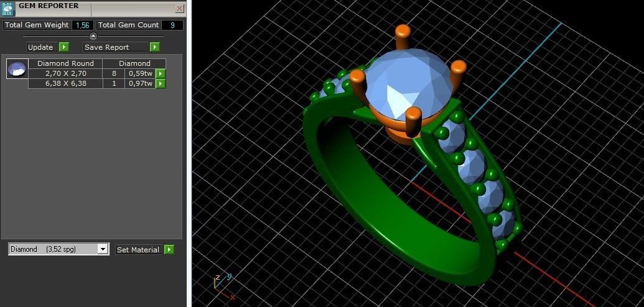Click the Gem Reporter panel icon
Screen dimensions: 644x307
tap(9, 9)
